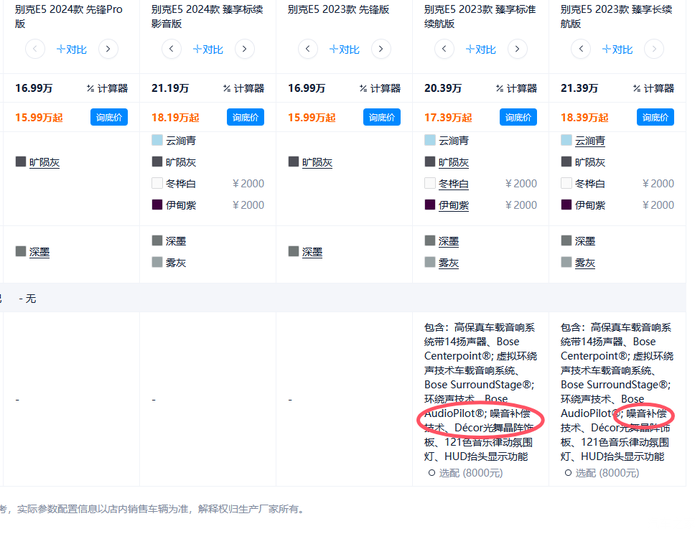
Task: Click next arrow under 2024款 先锋Pro版
Action: tap(108, 49)
